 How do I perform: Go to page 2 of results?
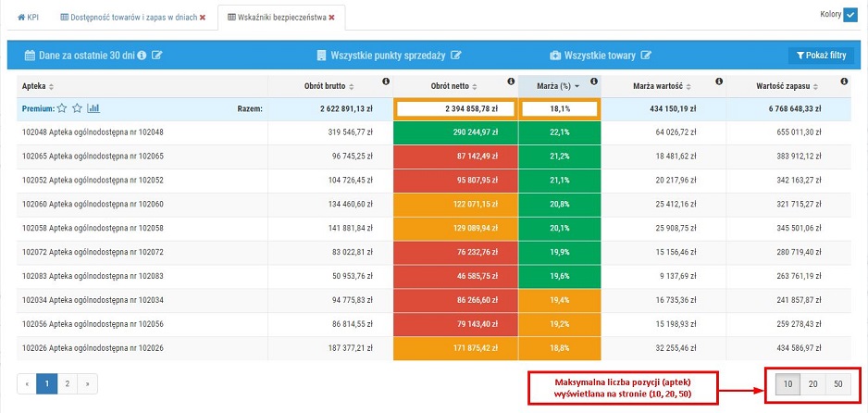tap(67, 382)
